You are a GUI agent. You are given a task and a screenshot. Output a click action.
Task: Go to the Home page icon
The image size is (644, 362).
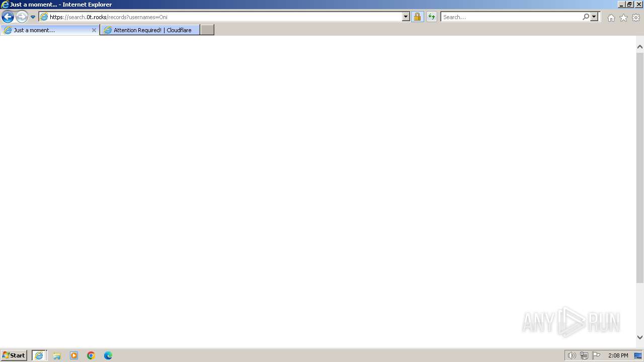tap(611, 18)
